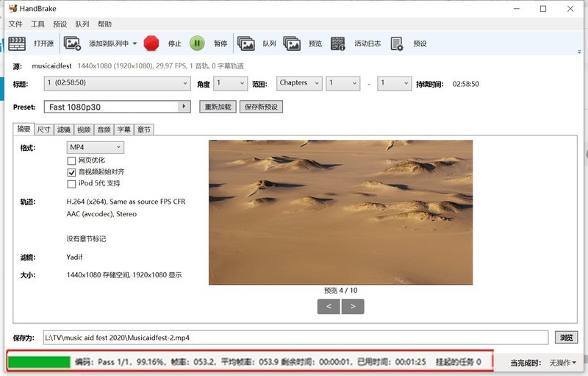The height and width of the screenshot is (376, 588).
Task: Click the 1440x1080 存储空间 size text
Action: [x=124, y=274]
